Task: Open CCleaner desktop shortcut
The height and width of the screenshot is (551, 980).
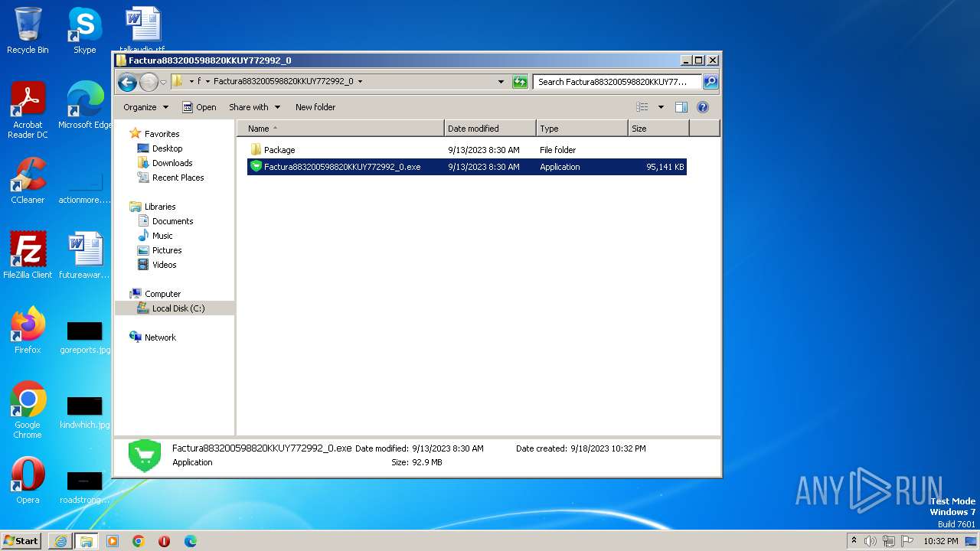Action: click(x=28, y=181)
